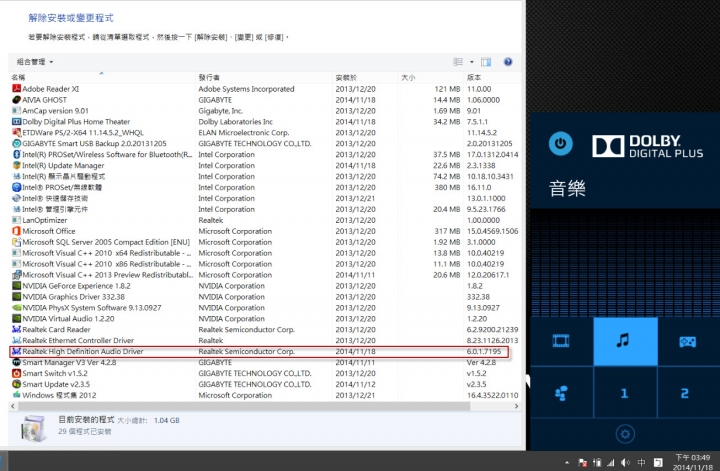720x471 pixels.
Task: Open the help question mark icon
Action: click(508, 62)
